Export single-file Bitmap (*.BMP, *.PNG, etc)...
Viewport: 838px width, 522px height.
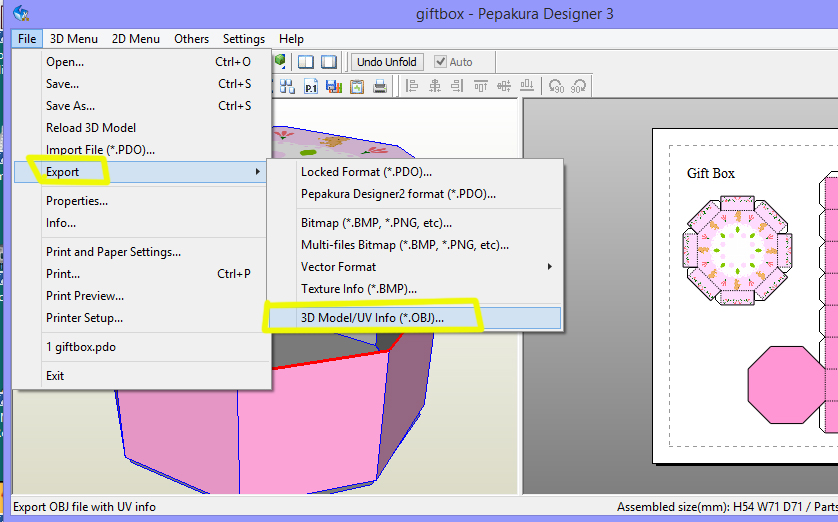415,223
